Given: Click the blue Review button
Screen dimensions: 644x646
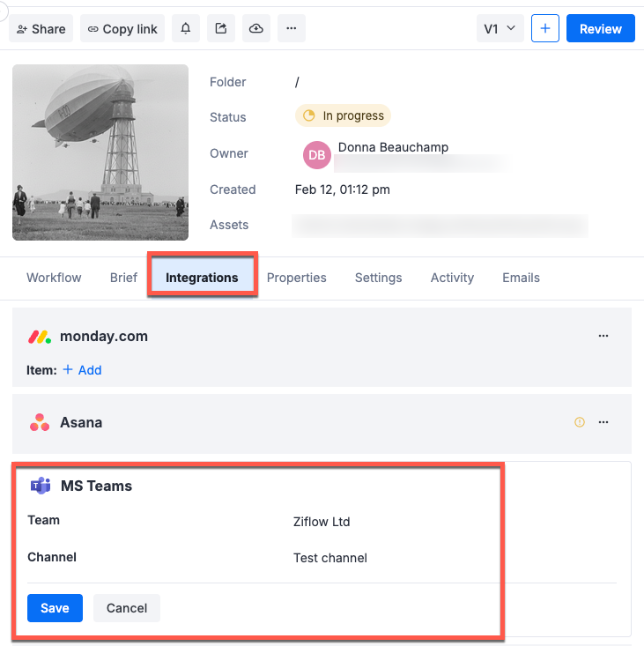Looking at the screenshot, I should pos(600,28).
